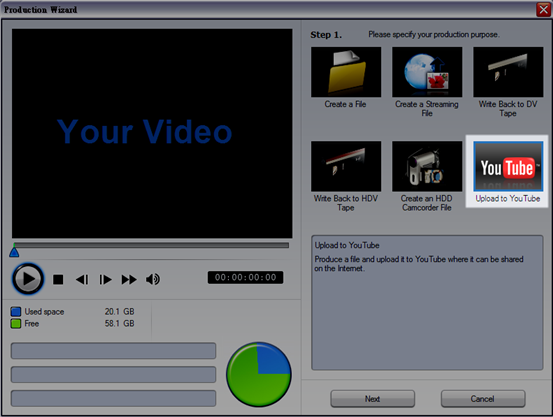Screen dimensions: 553x417
Task: Click the blue Used space color box
Action: click(16, 312)
